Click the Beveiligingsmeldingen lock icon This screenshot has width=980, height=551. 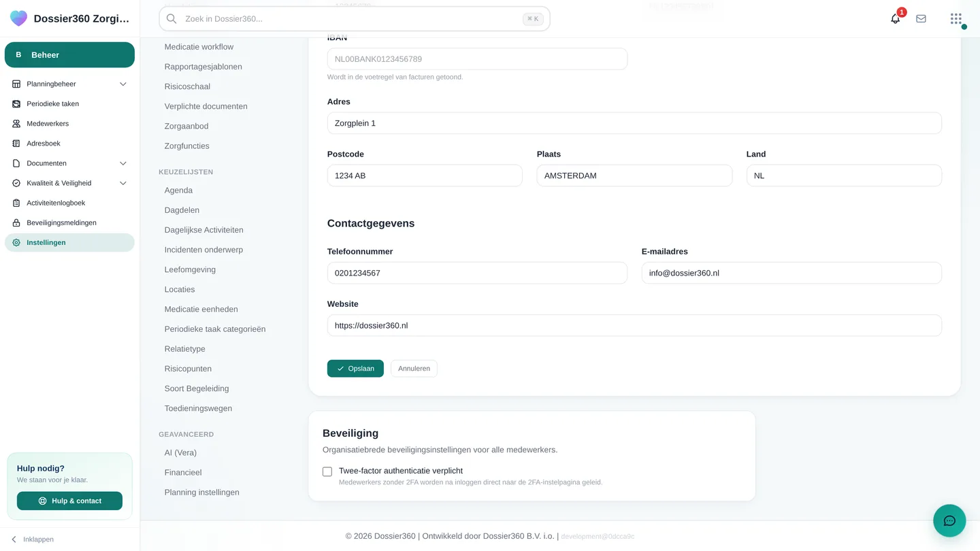(16, 222)
